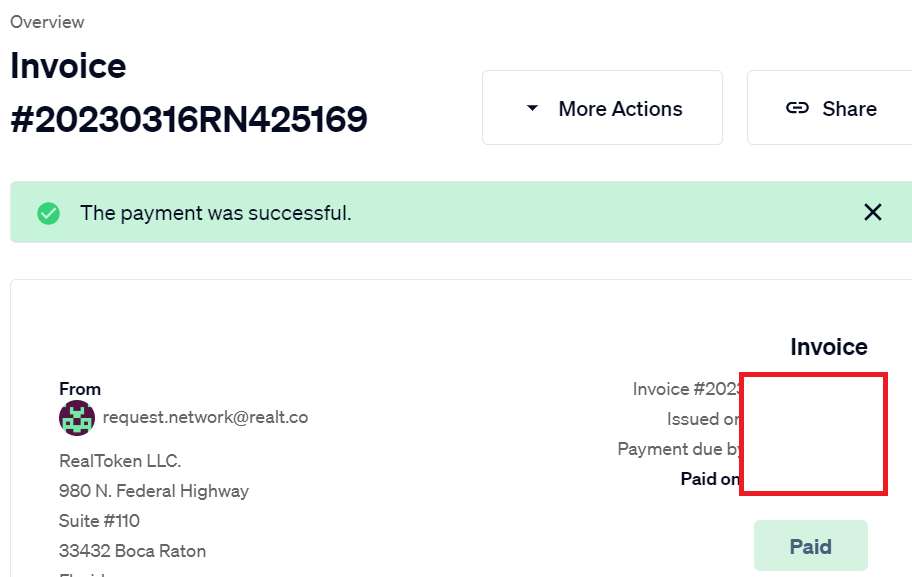Image resolution: width=912 pixels, height=577 pixels.
Task: Click the sender's pixel avatar icon
Action: tap(77, 418)
